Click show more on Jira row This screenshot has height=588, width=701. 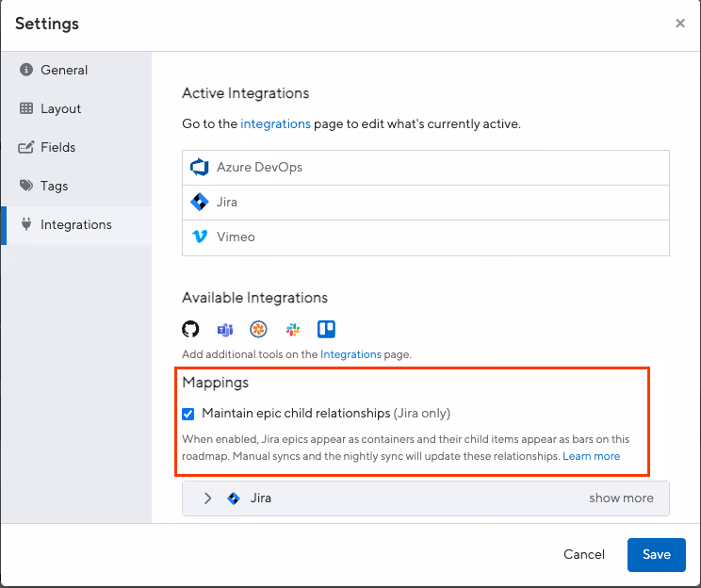[x=621, y=498]
